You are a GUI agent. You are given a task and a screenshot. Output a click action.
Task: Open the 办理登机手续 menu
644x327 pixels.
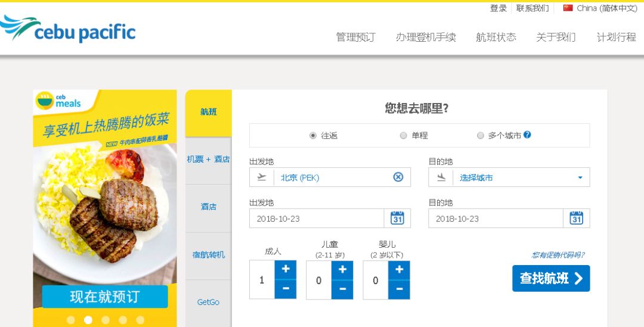(426, 38)
